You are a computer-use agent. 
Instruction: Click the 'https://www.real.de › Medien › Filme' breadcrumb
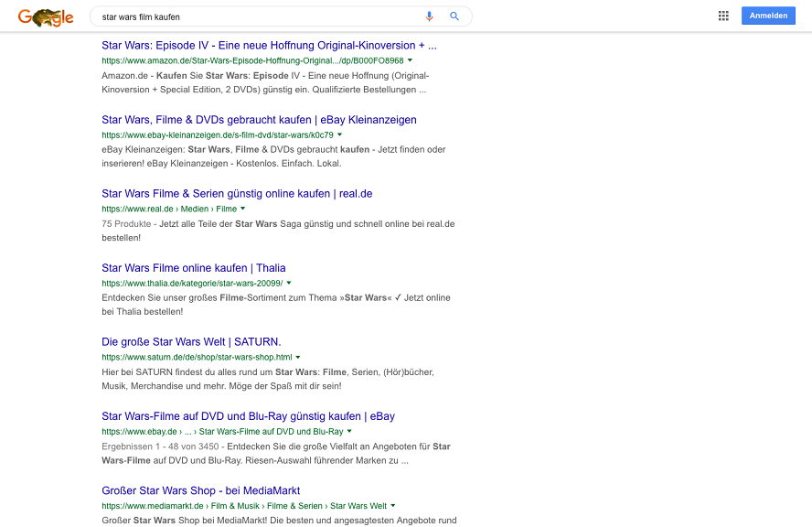(x=169, y=209)
